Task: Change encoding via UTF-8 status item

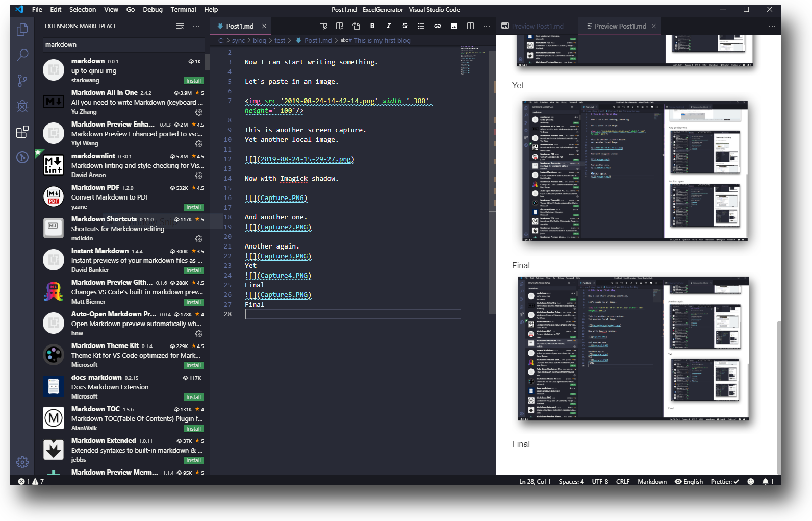Action: click(x=600, y=481)
